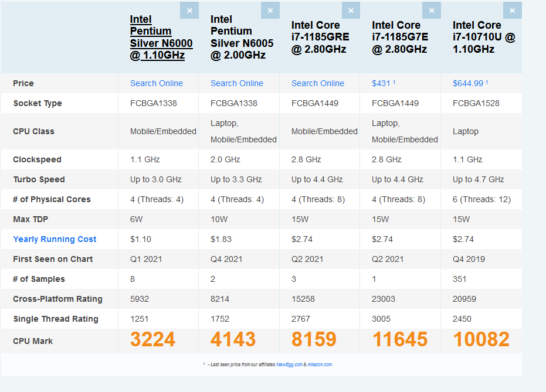The height and width of the screenshot is (392, 546).
Task: Click Search Online for i7-1185GRE price
Action: 318,83
